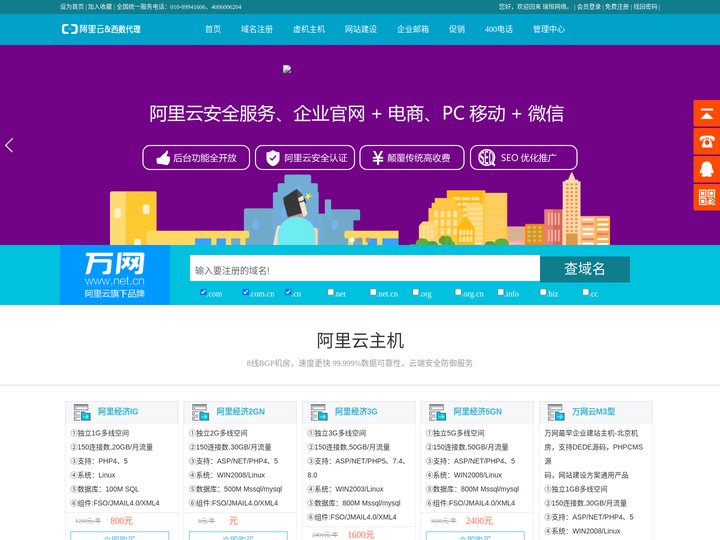720x540 pixels.
Task: Click the 2400元 price of 阿里经济5GN
Action: click(x=479, y=521)
